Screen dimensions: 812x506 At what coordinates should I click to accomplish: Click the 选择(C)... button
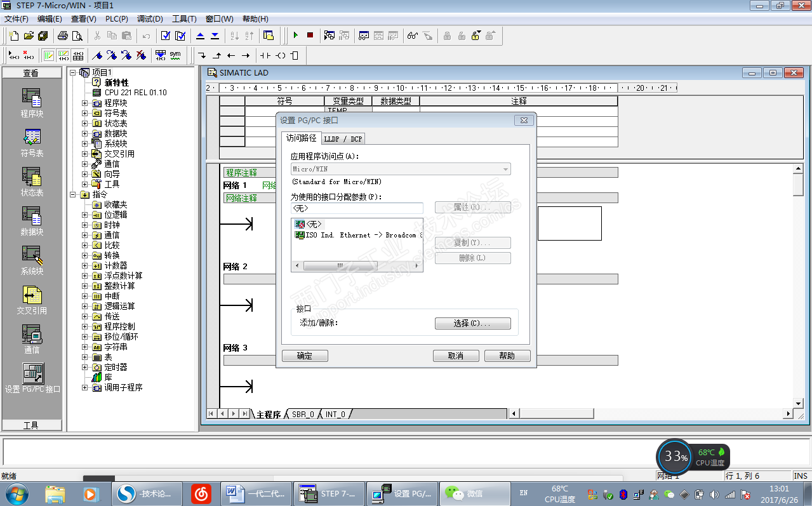tap(473, 323)
